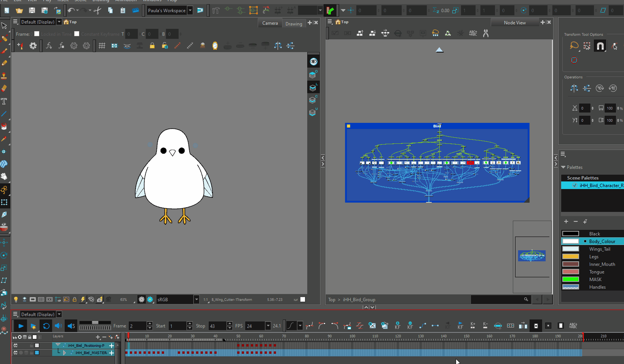Expand the iHH_Bird_MASTER layer in the timeline

[x=65, y=353]
